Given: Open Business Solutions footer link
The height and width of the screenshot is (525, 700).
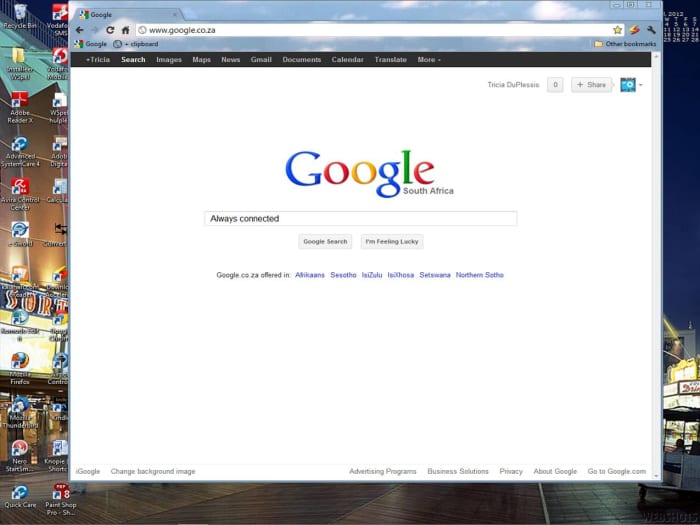Looking at the screenshot, I should (458, 471).
